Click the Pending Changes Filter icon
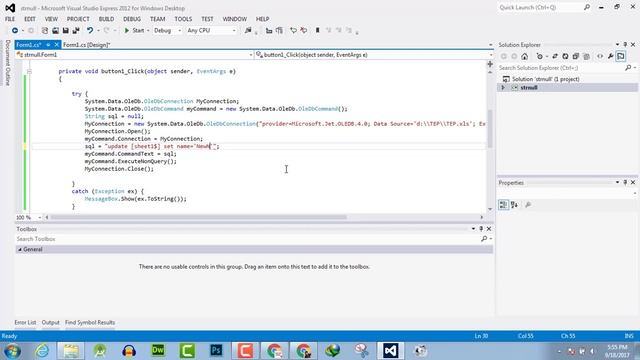Screen dimensions: 640x360 540,56
